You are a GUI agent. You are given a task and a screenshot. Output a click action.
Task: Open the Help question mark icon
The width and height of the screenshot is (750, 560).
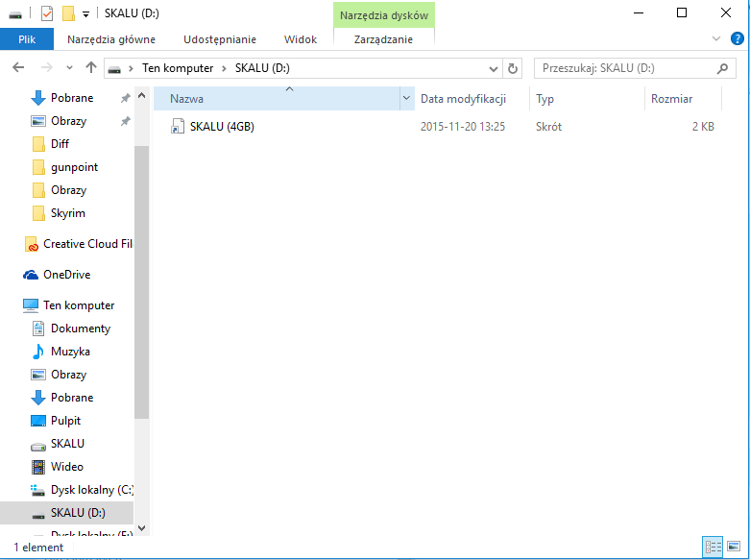point(737,39)
